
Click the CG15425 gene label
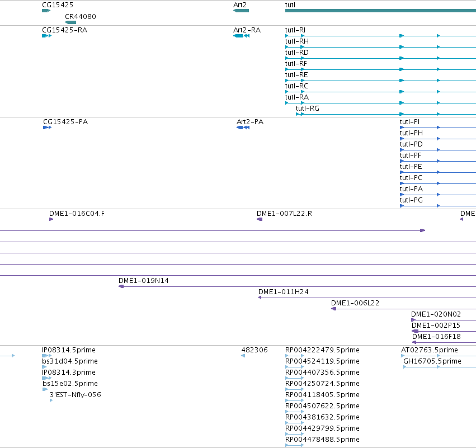pyautogui.click(x=58, y=5)
